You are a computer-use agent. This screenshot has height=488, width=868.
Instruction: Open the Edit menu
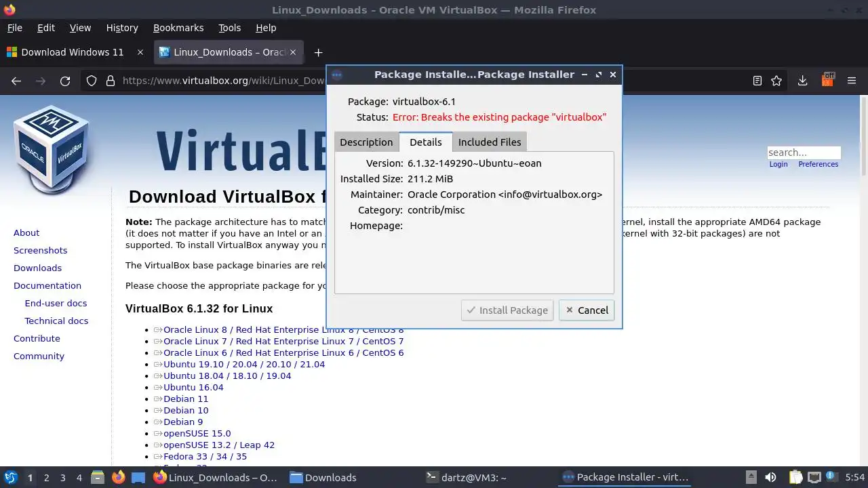click(x=46, y=28)
